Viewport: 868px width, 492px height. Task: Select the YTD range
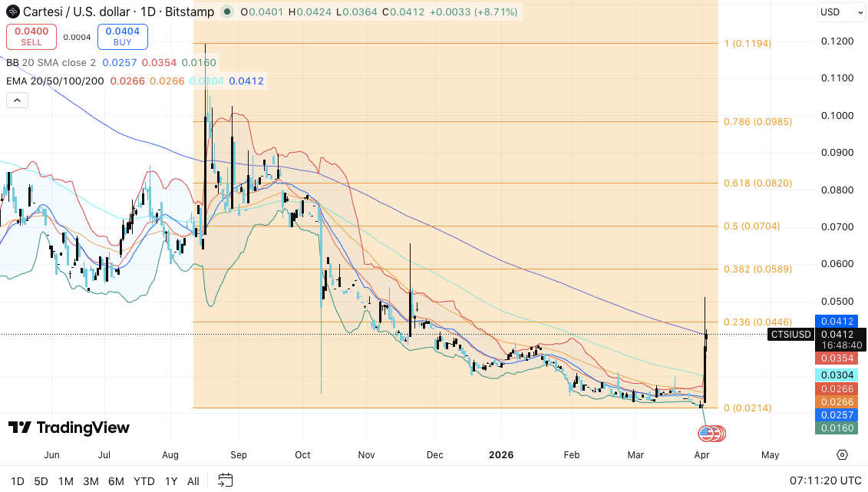click(x=143, y=481)
